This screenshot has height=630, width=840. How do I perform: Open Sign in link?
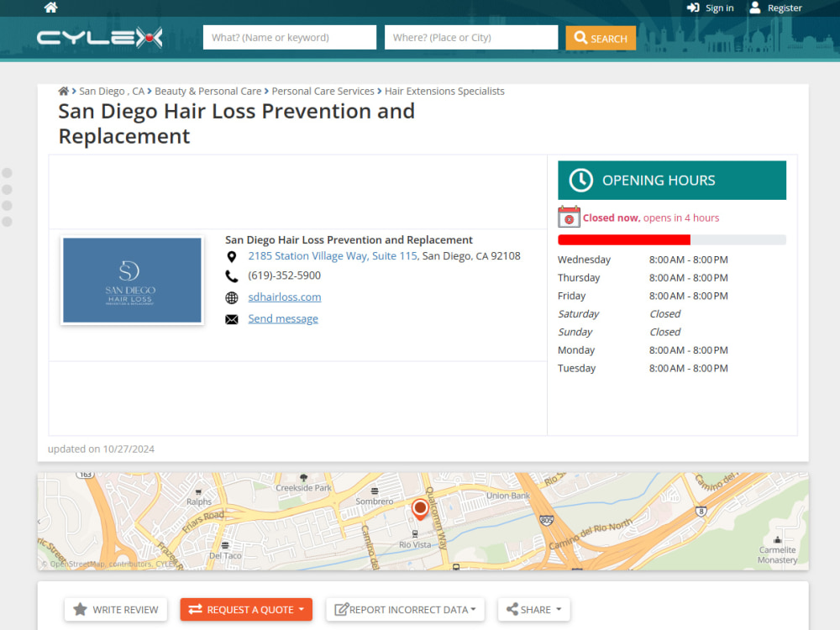tap(719, 8)
